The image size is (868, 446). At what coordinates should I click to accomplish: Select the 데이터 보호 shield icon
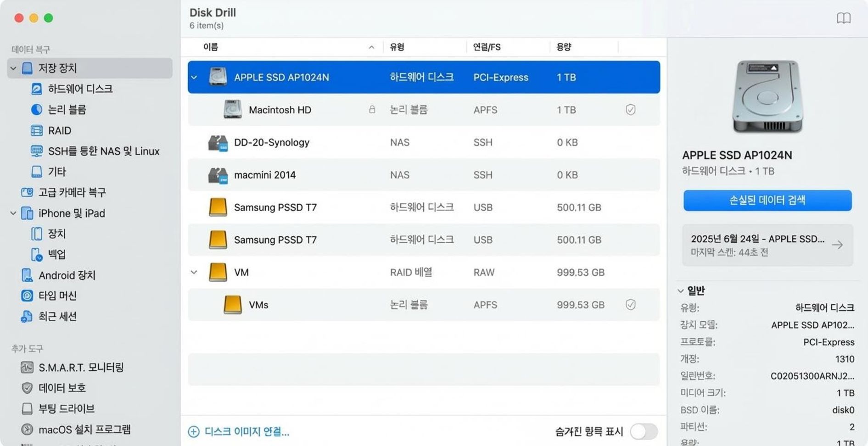click(26, 388)
